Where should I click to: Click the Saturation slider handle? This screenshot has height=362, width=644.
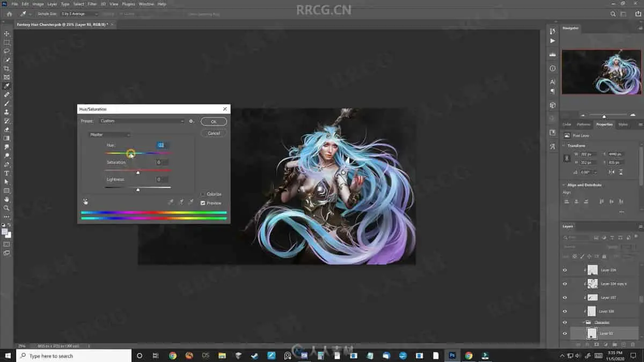coord(138,173)
